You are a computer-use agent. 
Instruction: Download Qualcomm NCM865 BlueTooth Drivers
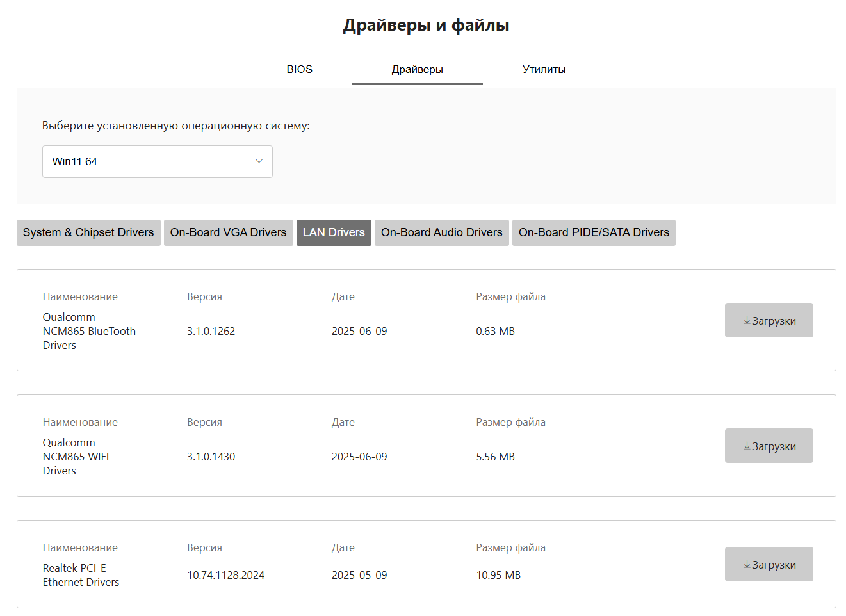click(769, 320)
